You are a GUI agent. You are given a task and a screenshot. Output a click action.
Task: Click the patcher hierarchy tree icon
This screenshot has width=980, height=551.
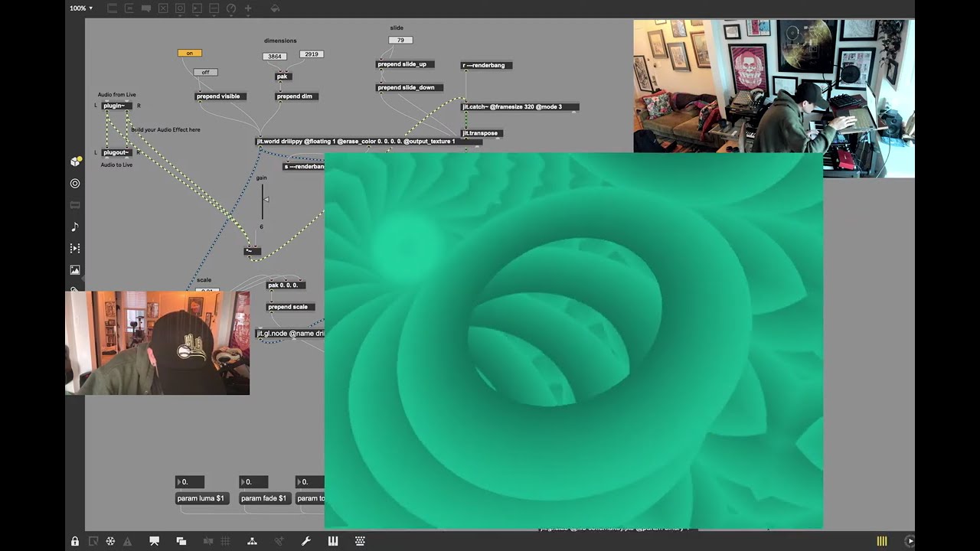pos(252,541)
